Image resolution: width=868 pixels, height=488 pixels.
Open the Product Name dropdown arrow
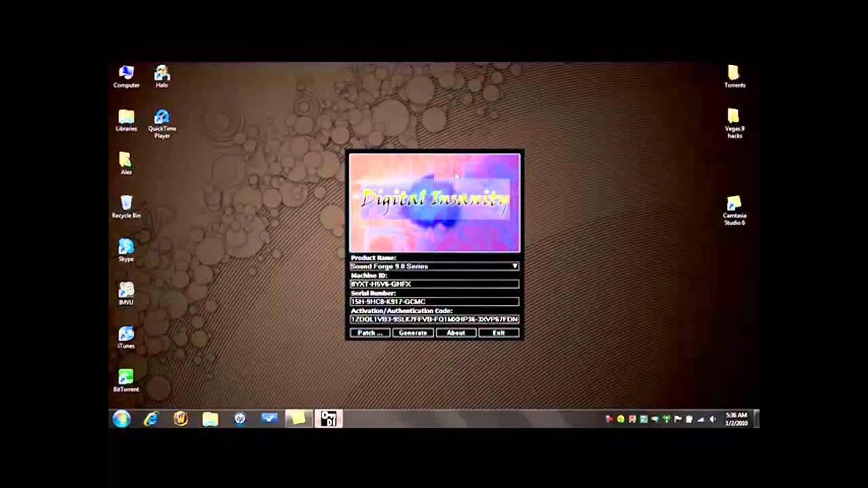(x=515, y=266)
